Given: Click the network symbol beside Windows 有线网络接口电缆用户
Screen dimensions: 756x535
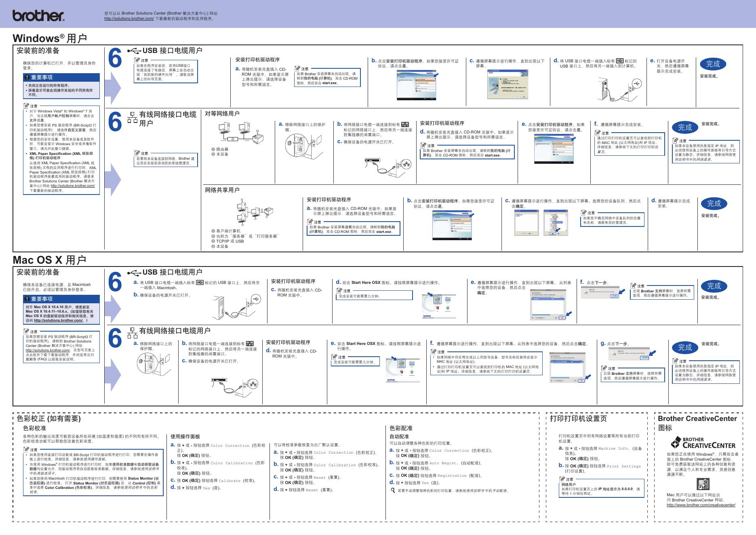Looking at the screenshot, I should [x=132, y=118].
